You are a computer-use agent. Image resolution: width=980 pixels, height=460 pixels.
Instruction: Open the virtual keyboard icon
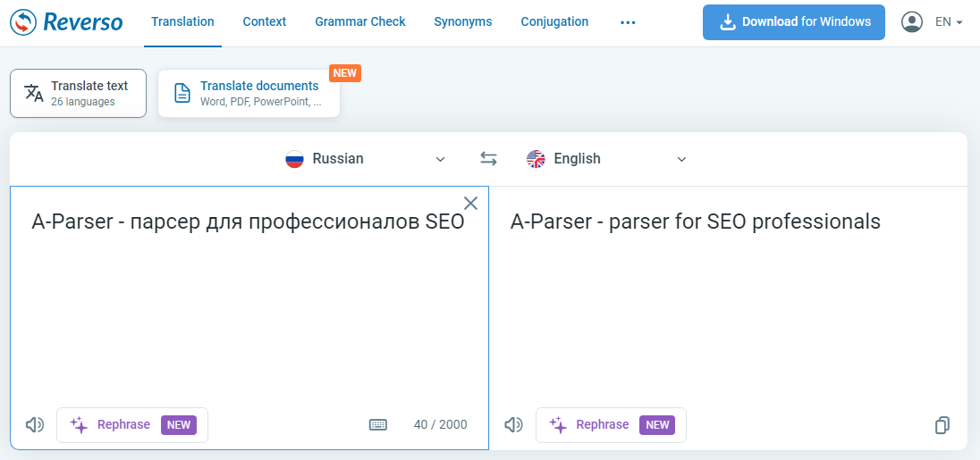pyautogui.click(x=378, y=425)
